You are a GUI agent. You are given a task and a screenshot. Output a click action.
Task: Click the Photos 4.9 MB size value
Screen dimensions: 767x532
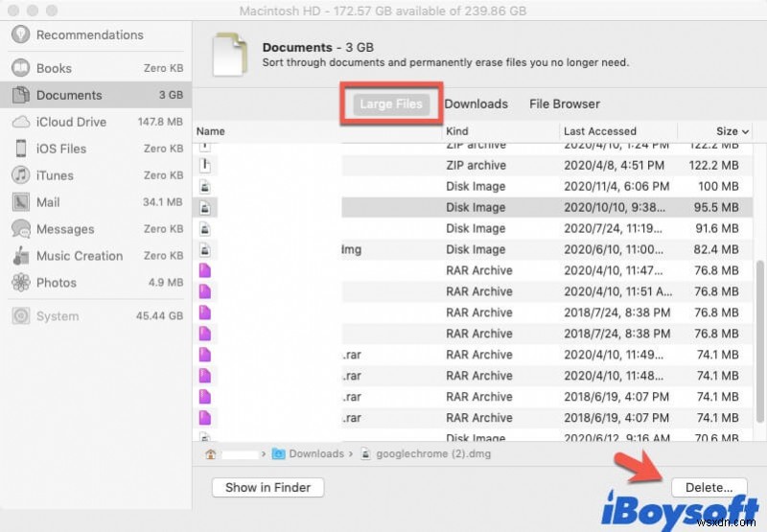[166, 282]
